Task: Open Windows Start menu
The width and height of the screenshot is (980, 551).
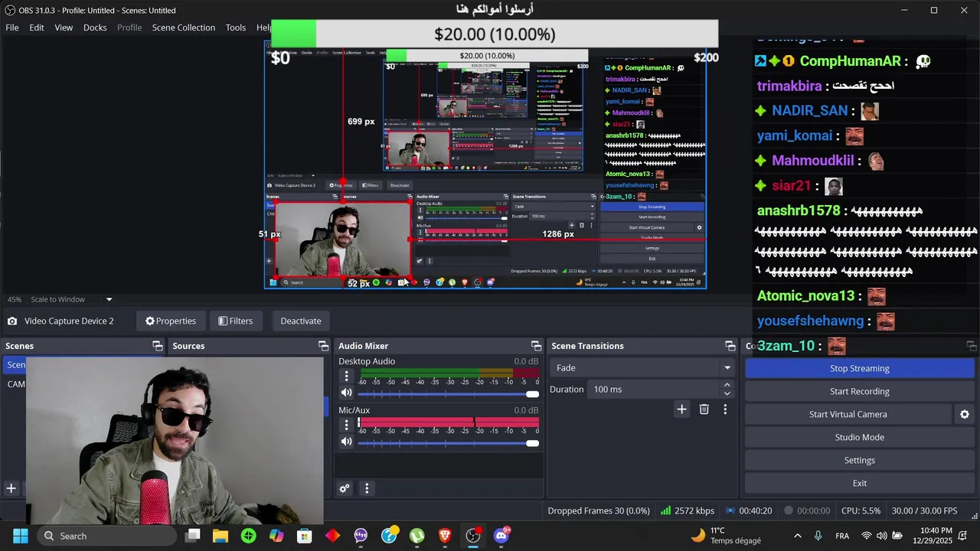Action: click(x=21, y=536)
